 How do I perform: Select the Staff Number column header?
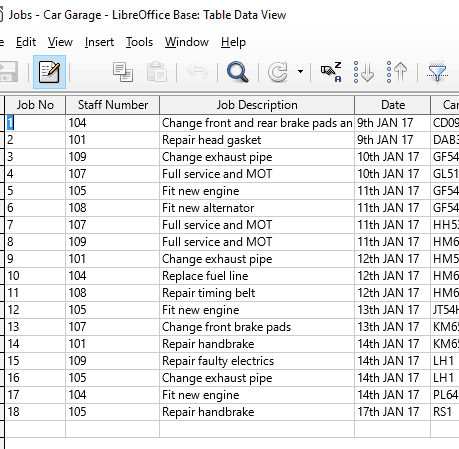coord(113,105)
